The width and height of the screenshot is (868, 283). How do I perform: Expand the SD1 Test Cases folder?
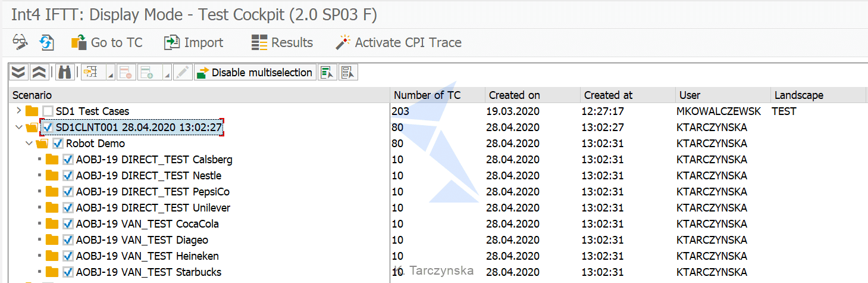click(x=18, y=111)
